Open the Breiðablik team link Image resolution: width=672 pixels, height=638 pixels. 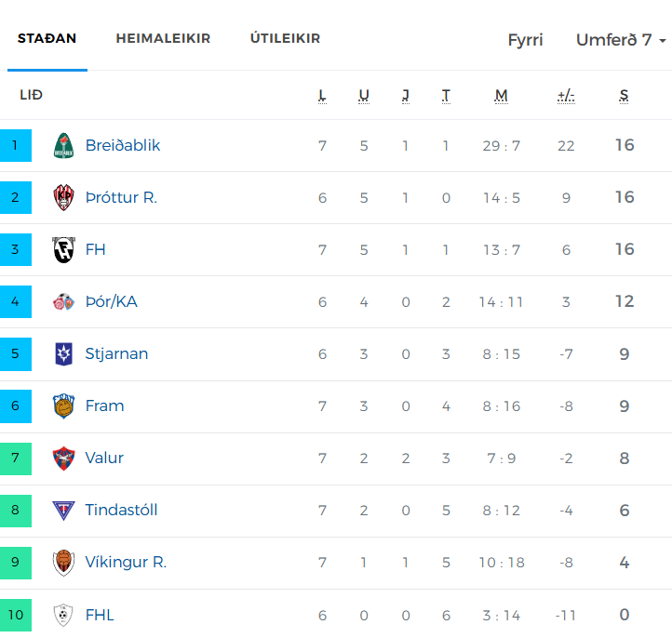click(x=123, y=146)
